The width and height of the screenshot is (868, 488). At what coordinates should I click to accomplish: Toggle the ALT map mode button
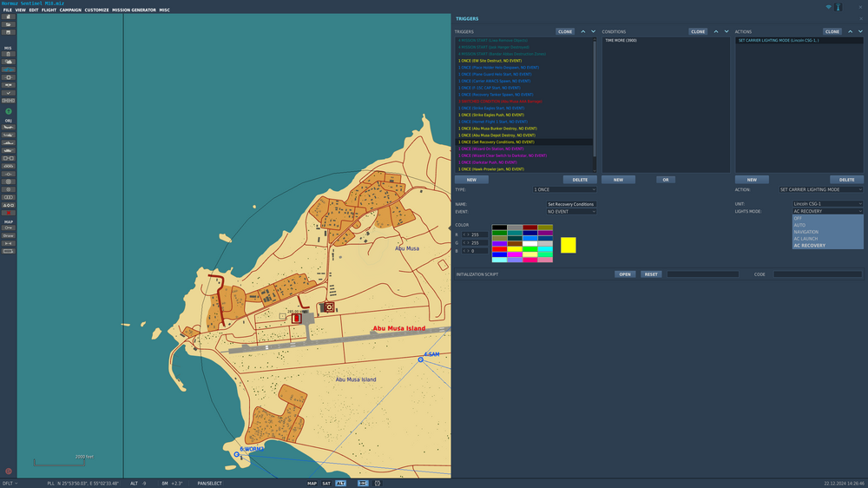click(340, 483)
